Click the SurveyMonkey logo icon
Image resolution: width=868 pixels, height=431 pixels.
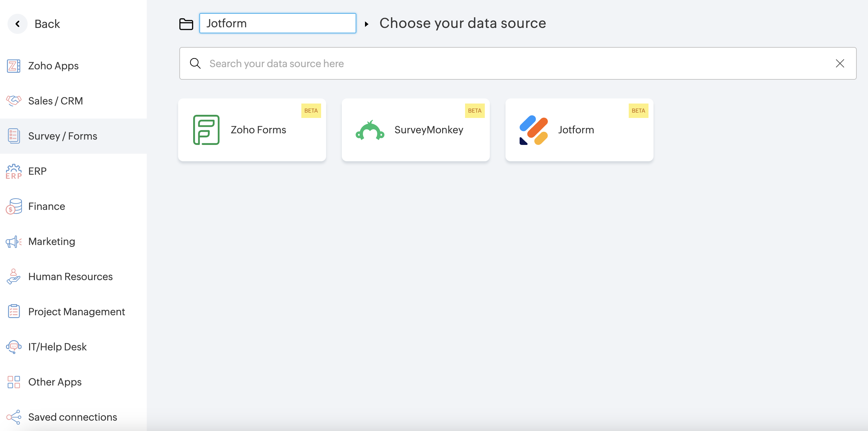click(x=370, y=130)
